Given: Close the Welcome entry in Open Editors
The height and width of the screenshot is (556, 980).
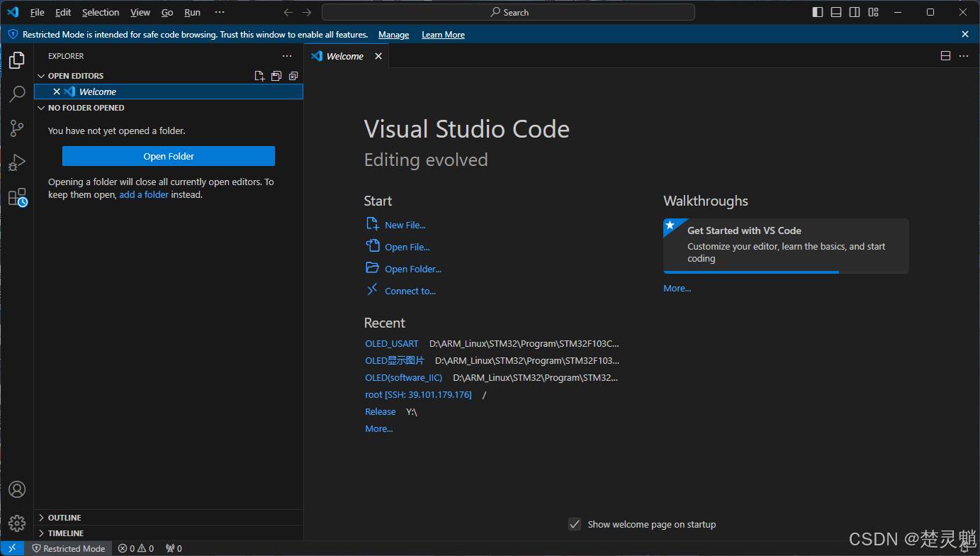Looking at the screenshot, I should point(57,91).
